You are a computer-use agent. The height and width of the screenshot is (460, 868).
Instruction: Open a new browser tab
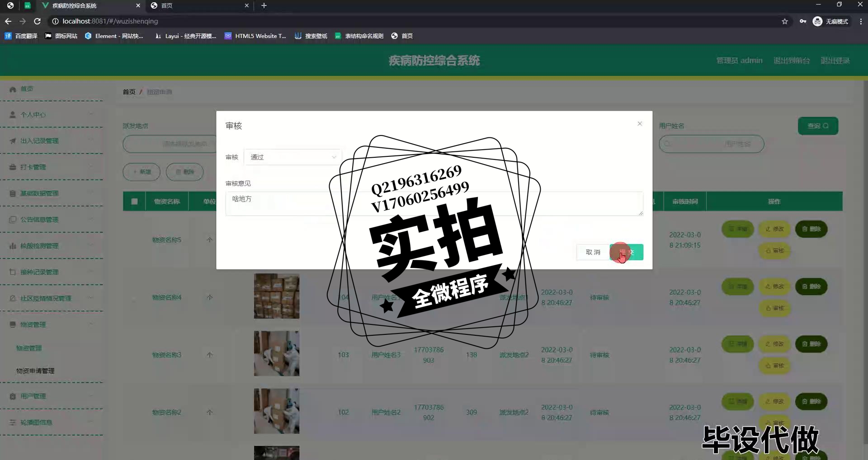[264, 5]
